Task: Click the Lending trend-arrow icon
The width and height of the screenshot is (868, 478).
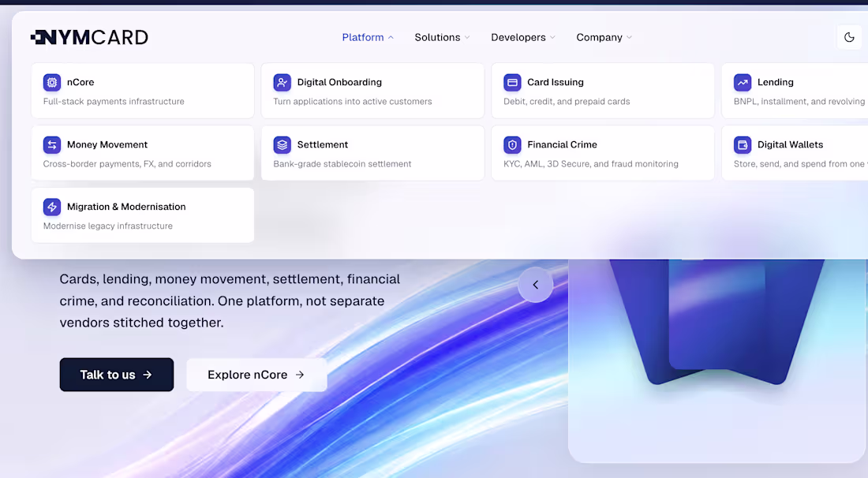Action: (743, 83)
